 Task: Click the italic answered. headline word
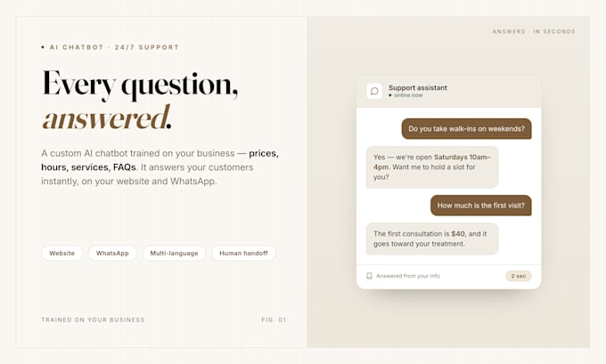[107, 117]
